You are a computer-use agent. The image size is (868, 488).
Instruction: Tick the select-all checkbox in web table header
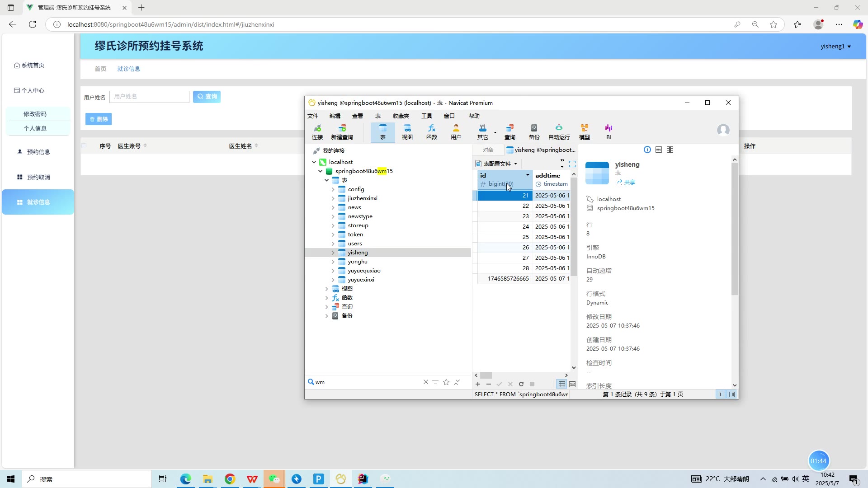84,146
